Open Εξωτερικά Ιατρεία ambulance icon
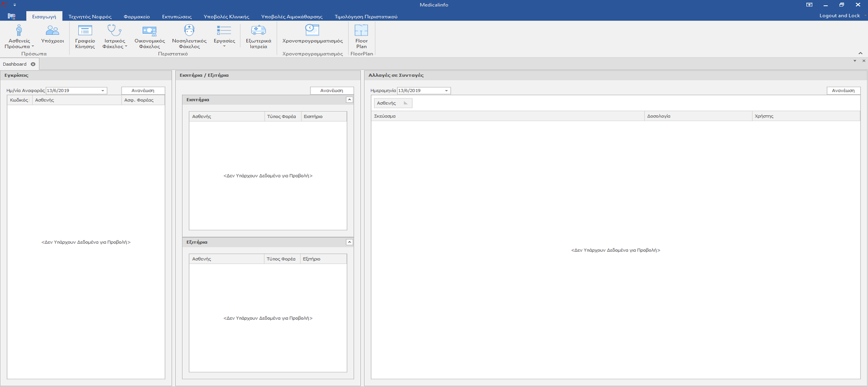Image resolution: width=868 pixels, height=387 pixels. 258,32
